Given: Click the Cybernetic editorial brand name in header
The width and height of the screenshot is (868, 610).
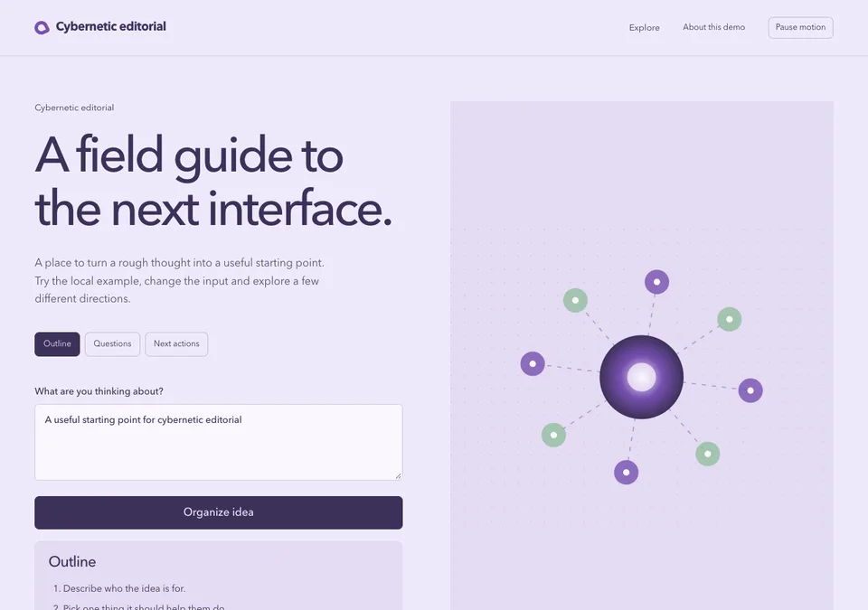Looking at the screenshot, I should click(110, 26).
